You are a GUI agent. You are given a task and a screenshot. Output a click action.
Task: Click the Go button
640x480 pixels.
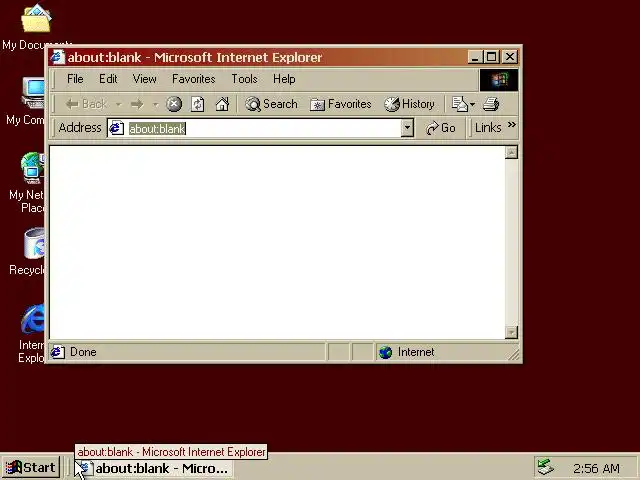(440, 128)
